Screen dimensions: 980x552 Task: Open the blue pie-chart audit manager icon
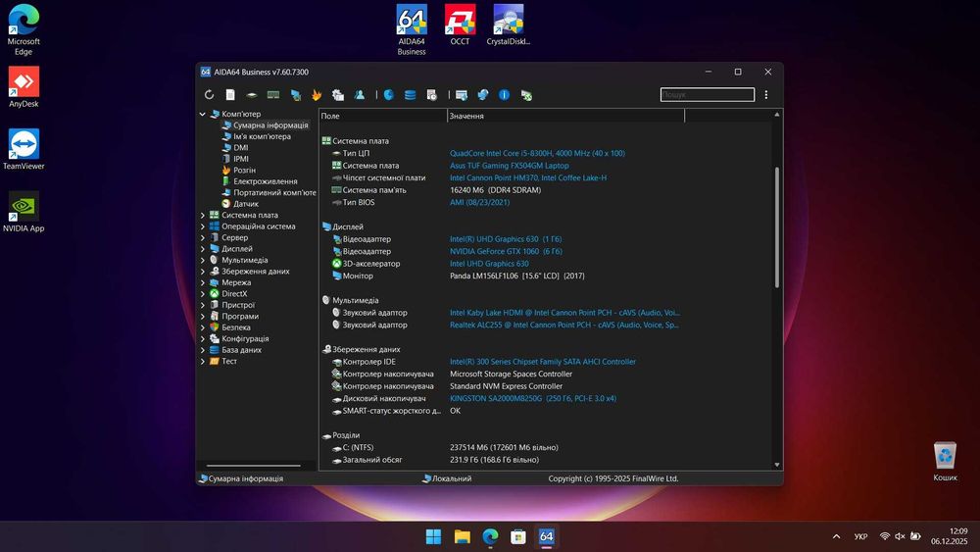pos(389,95)
